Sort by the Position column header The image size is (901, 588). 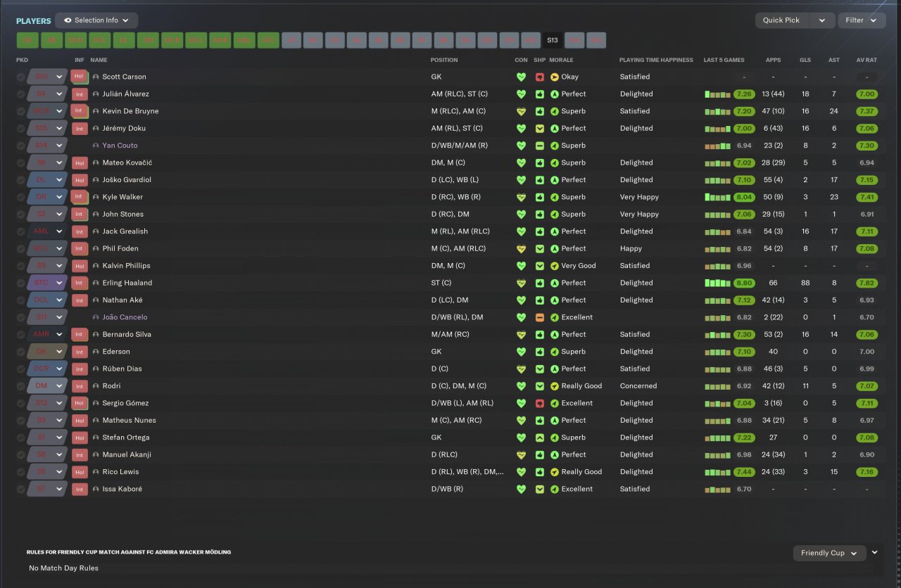tap(444, 60)
